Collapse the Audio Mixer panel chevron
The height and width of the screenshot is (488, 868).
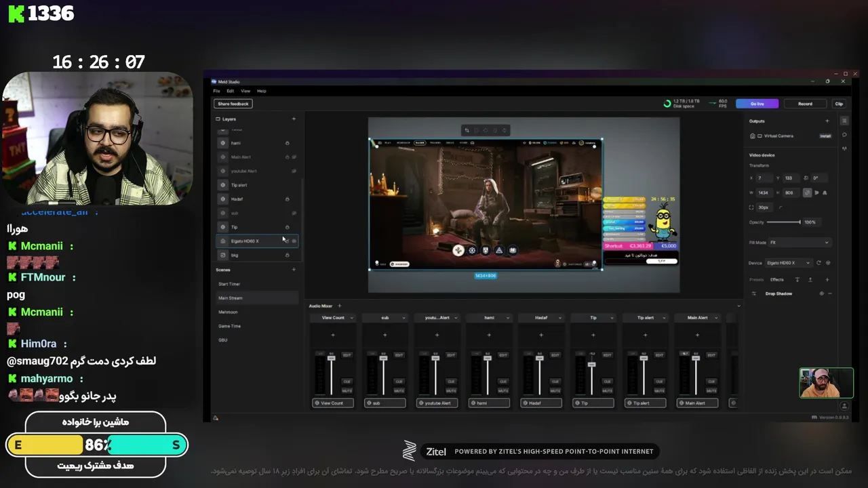point(738,306)
